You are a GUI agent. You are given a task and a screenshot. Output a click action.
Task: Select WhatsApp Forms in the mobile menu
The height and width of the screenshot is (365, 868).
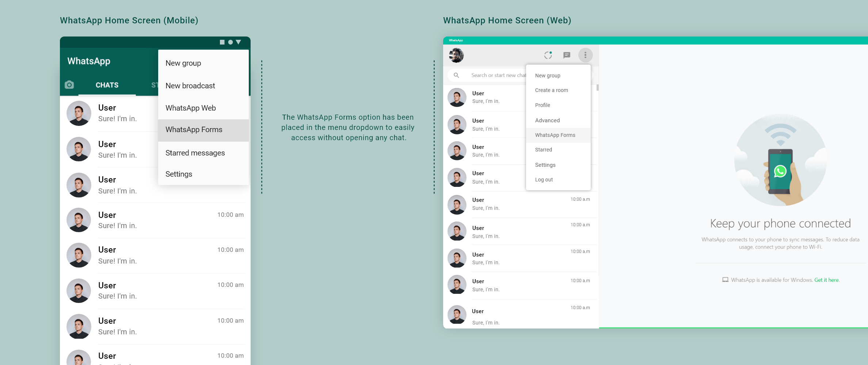194,130
